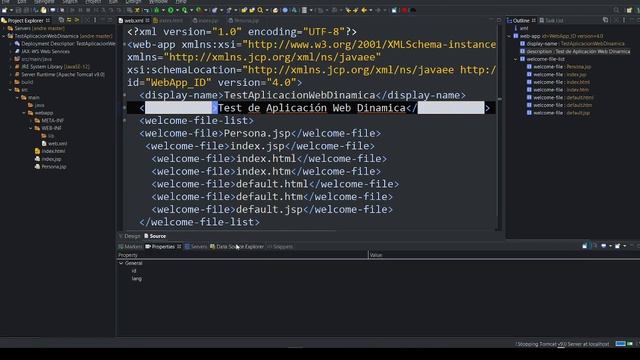Image resolution: width=640 pixels, height=360 pixels.
Task: Collapse the src folder node
Action: click(x=10, y=90)
